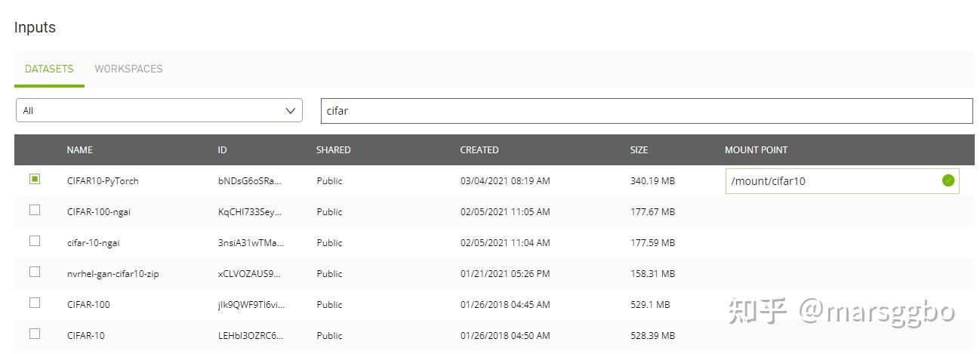
Task: Sort by the NAME column header
Action: 79,150
